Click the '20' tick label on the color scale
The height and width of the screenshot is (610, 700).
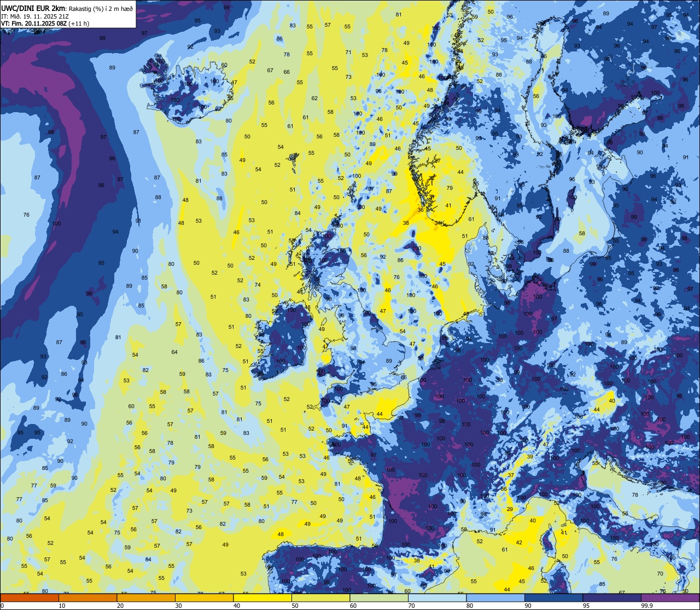pos(120,606)
